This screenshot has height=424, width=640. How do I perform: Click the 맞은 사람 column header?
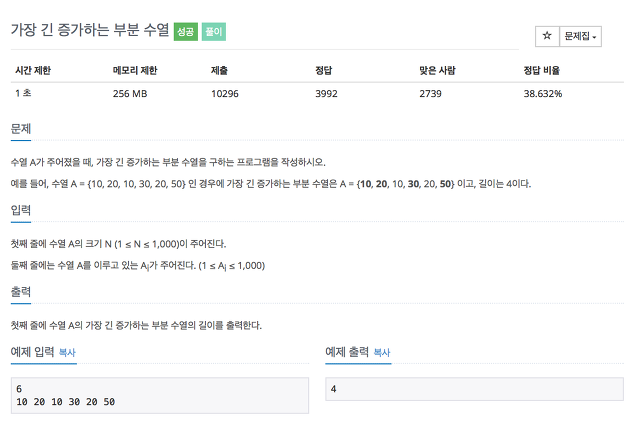437,70
